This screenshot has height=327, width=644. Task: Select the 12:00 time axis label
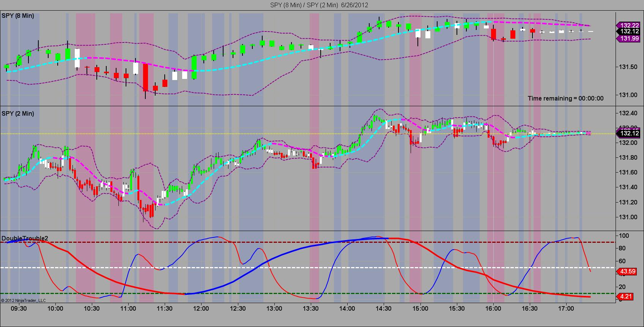point(201,308)
